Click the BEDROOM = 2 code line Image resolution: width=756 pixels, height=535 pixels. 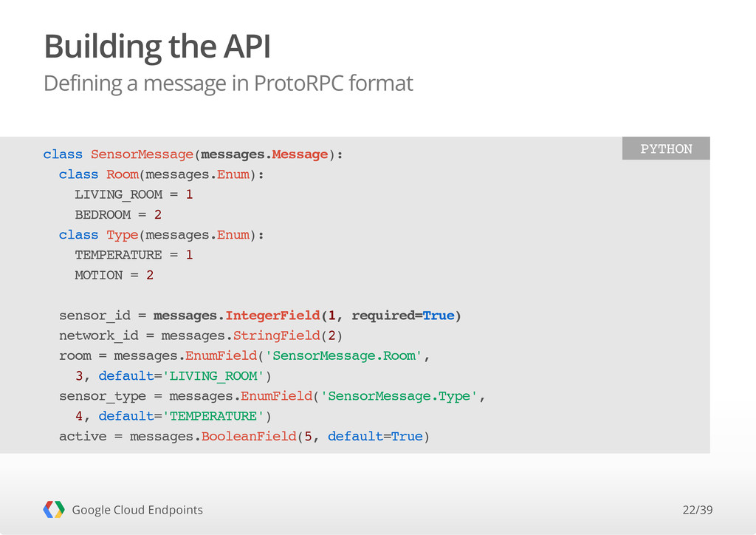[118, 215]
